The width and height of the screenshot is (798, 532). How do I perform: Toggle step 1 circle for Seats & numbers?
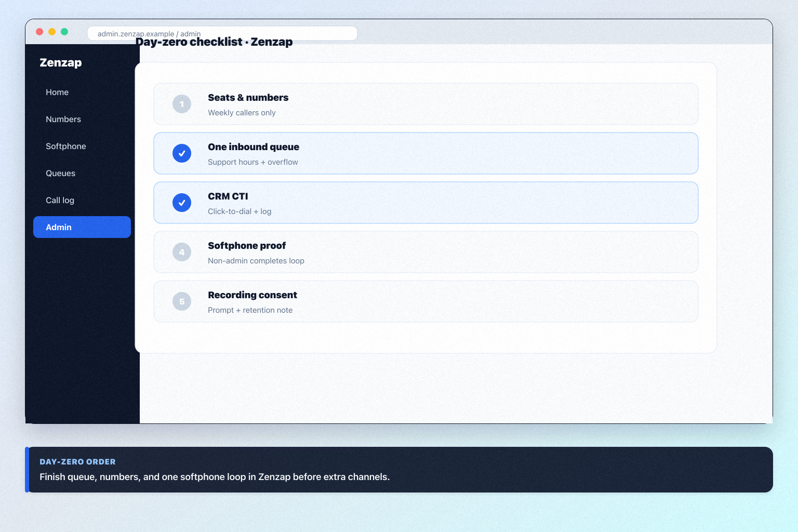coord(182,104)
